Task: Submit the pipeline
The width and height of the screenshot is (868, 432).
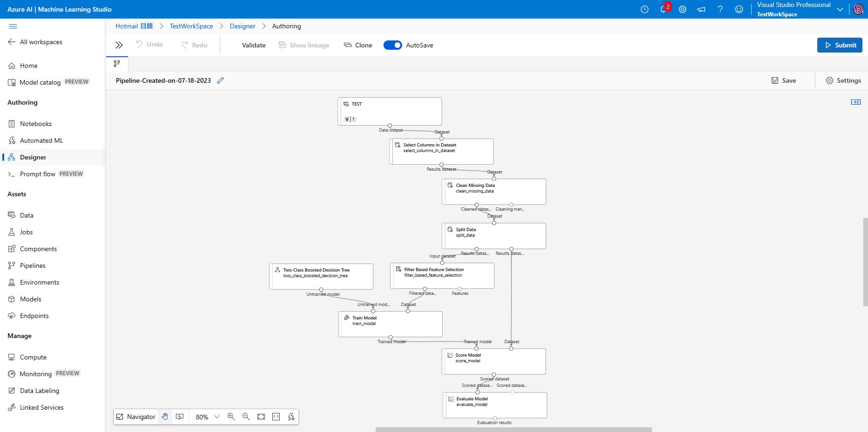Action: point(840,45)
